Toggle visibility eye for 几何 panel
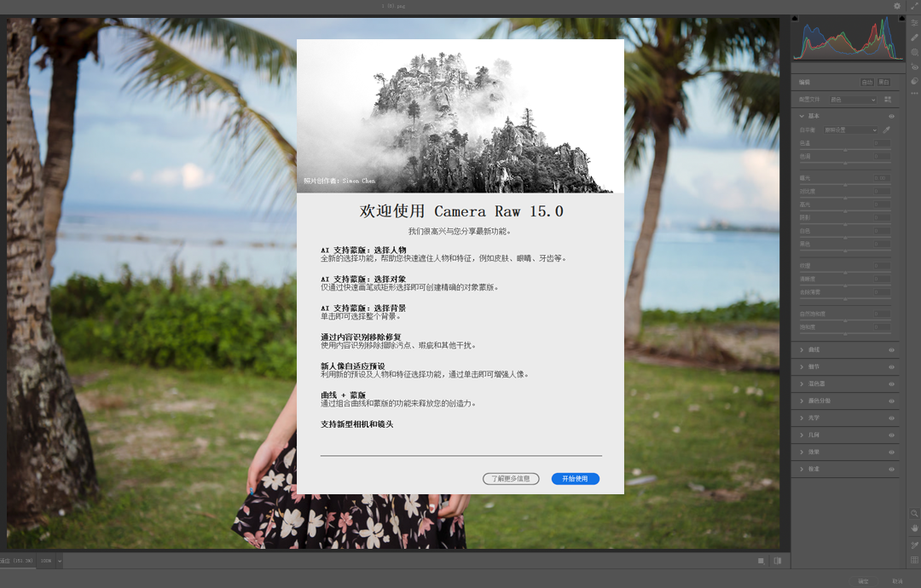Viewport: 921px width, 588px height. point(892,435)
